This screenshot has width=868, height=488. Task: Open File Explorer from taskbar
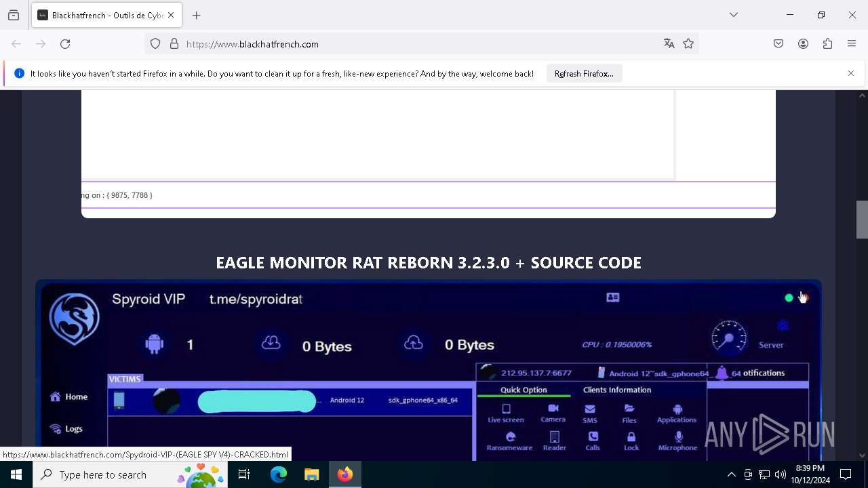click(x=311, y=474)
